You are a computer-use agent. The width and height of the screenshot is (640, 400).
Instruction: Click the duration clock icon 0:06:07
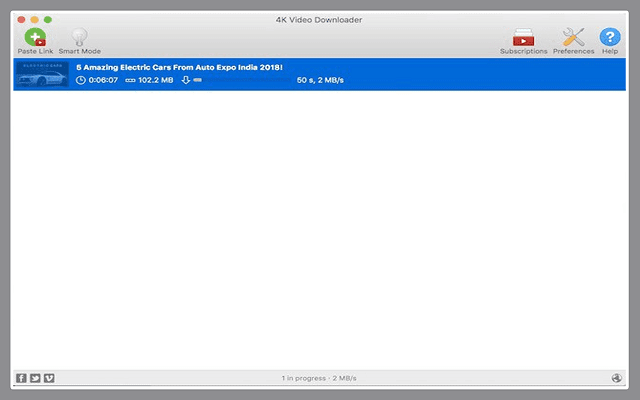pyautogui.click(x=81, y=80)
